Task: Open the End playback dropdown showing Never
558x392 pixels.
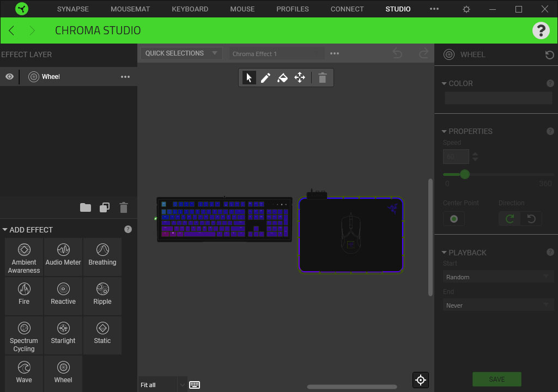Action: pyautogui.click(x=498, y=305)
